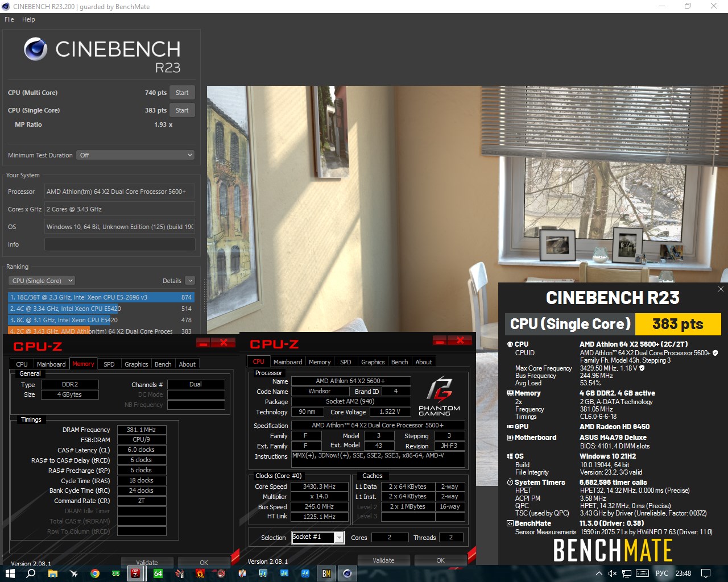This screenshot has width=728, height=582.
Task: Switch to Memory tab in right CPU-Z window
Action: [x=320, y=362]
